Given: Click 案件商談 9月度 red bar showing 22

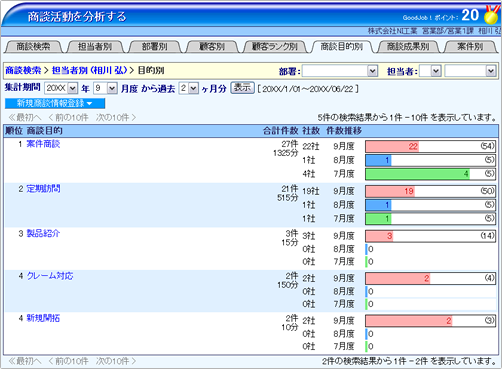Looking at the screenshot, I should [x=392, y=146].
